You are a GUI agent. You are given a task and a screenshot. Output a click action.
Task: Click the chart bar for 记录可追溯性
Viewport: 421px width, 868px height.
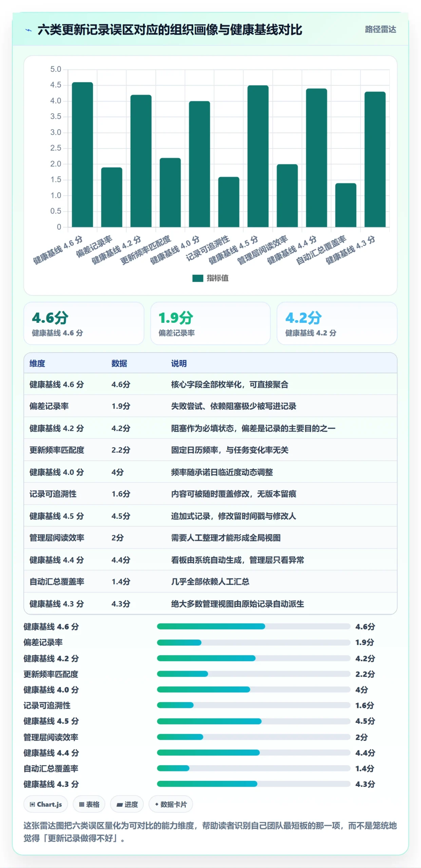(x=229, y=202)
